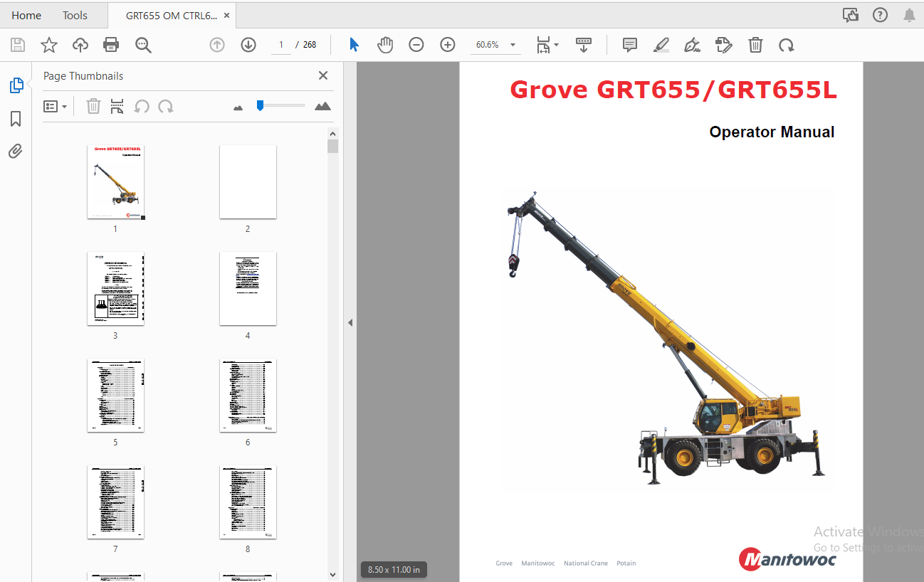Click the thumbnails scrollbar handle
924x582 pixels.
332,147
